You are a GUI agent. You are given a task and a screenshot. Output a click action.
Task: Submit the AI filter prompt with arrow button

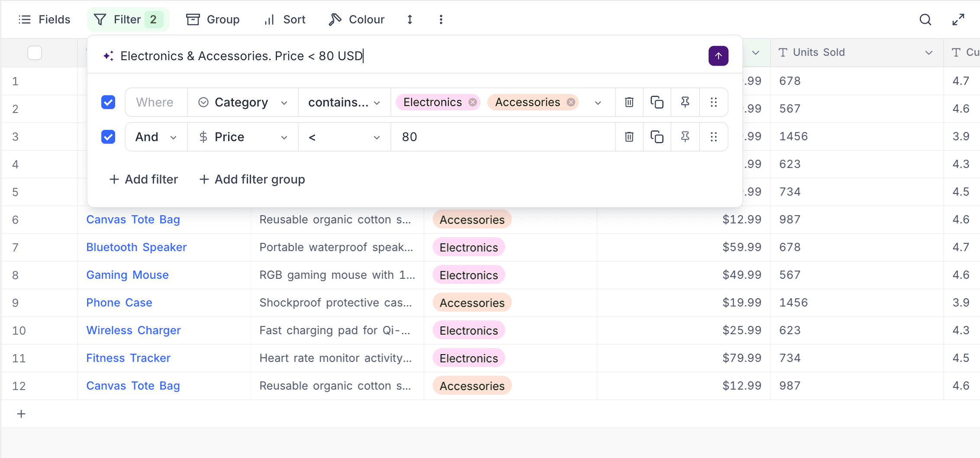coord(718,56)
